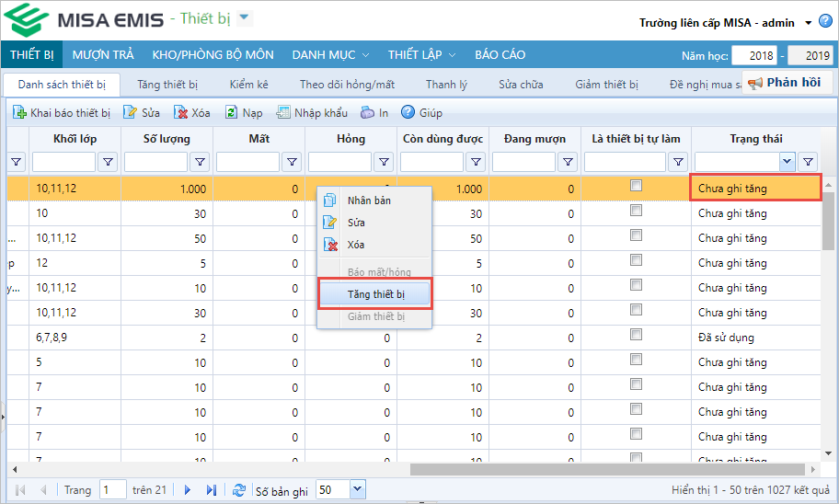Jump to last page of results
Screen dimensions: 839x504
pos(211,490)
